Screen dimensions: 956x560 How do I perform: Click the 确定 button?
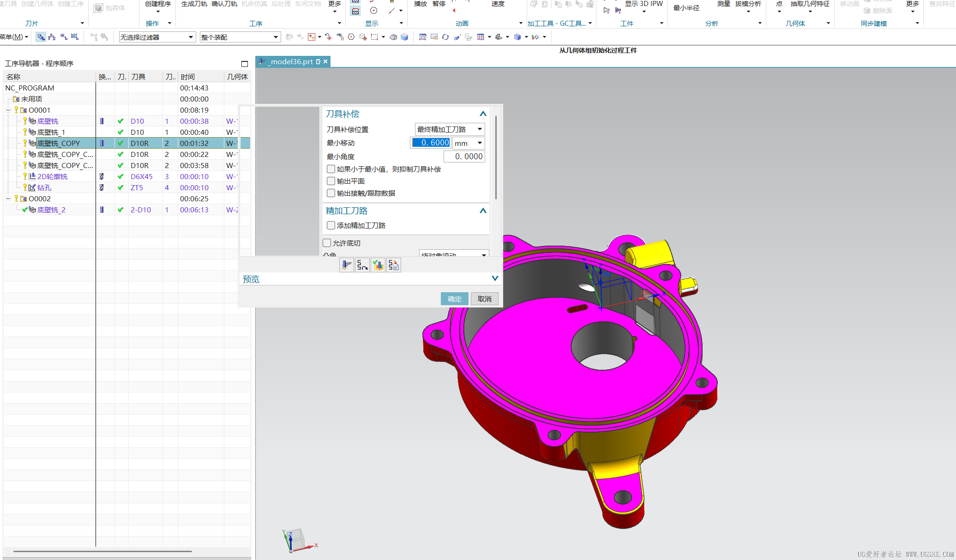click(455, 299)
